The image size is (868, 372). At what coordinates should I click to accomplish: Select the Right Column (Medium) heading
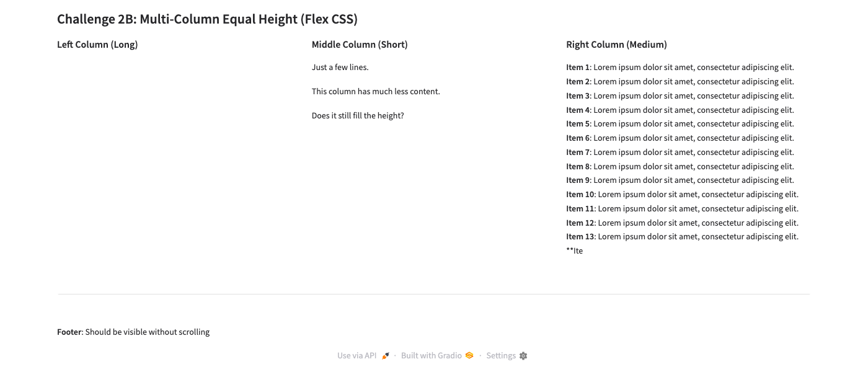point(616,45)
